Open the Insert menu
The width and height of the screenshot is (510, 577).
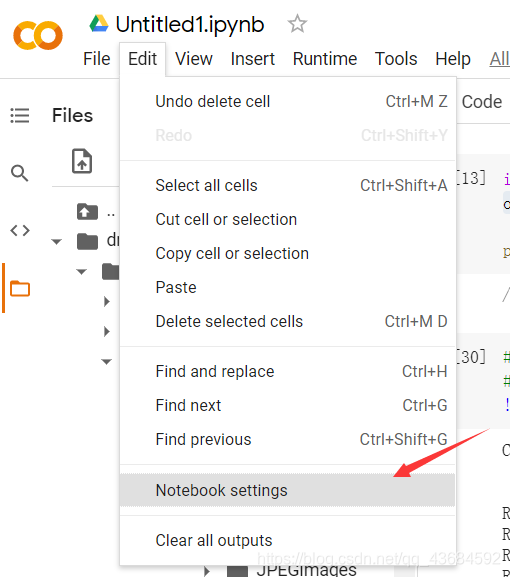point(252,59)
